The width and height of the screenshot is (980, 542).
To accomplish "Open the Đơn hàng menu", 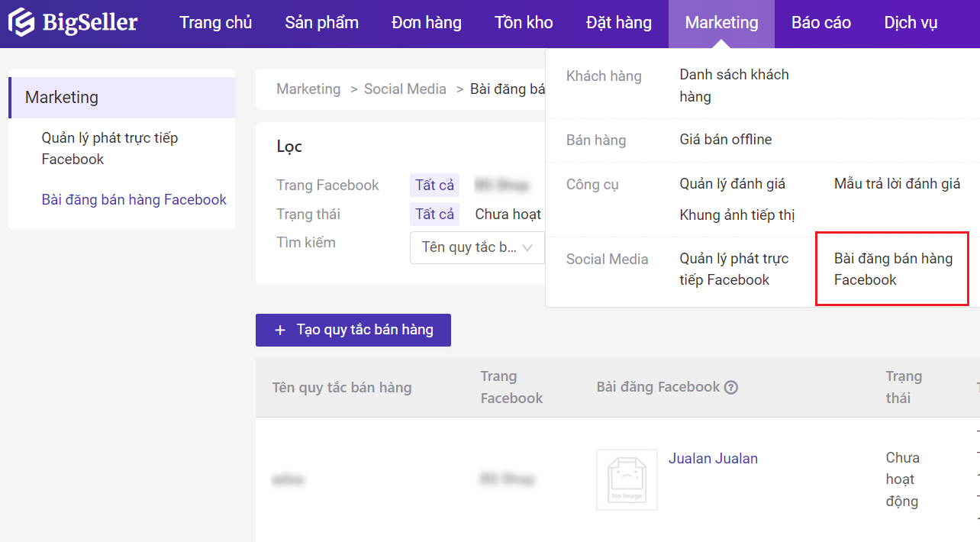I will [427, 23].
